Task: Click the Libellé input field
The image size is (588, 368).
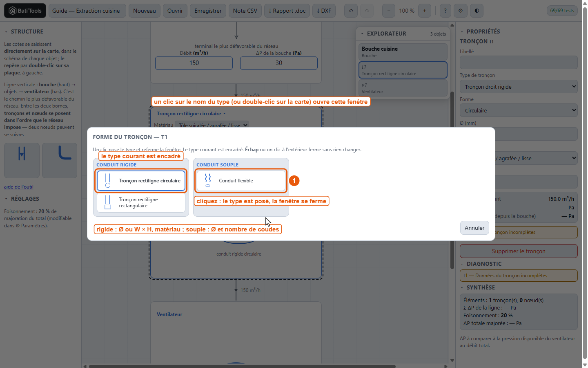Action: point(519,63)
